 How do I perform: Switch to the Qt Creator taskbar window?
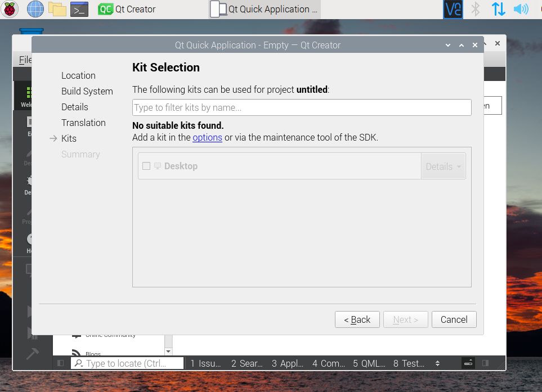[x=127, y=10]
